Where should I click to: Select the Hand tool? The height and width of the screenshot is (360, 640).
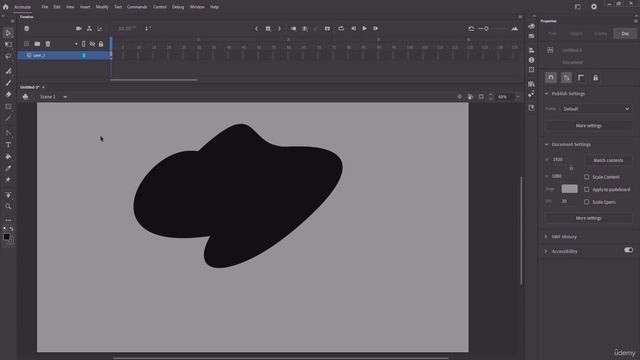[8, 195]
